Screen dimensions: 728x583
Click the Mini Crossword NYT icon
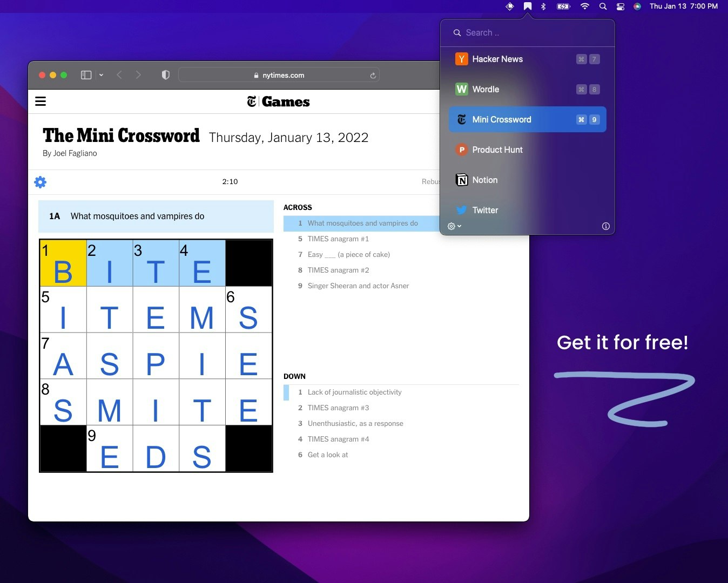coord(461,119)
